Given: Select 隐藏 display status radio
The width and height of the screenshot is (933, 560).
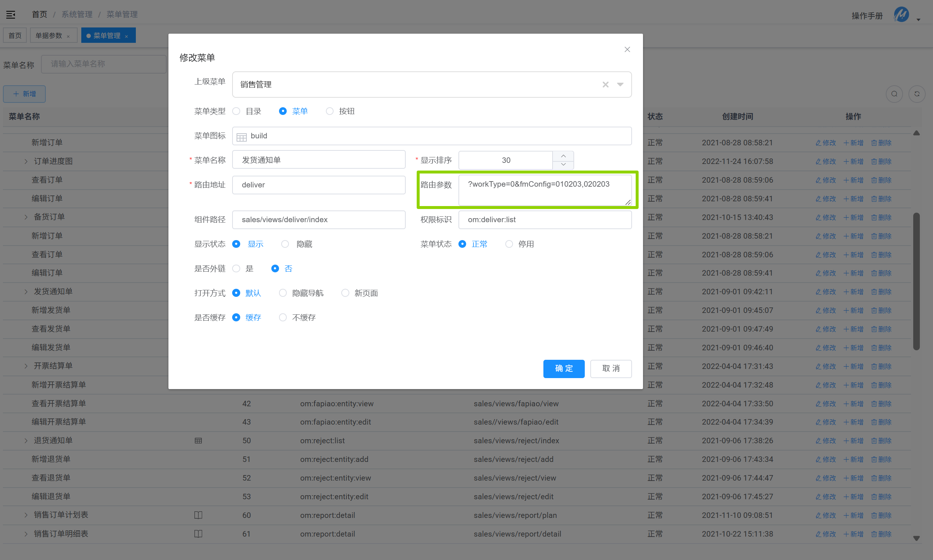Looking at the screenshot, I should click(x=285, y=244).
